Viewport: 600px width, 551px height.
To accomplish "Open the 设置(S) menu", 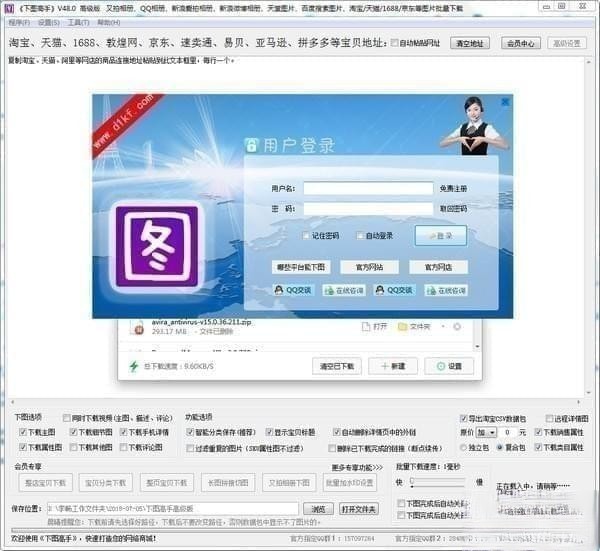I will point(49,23).
